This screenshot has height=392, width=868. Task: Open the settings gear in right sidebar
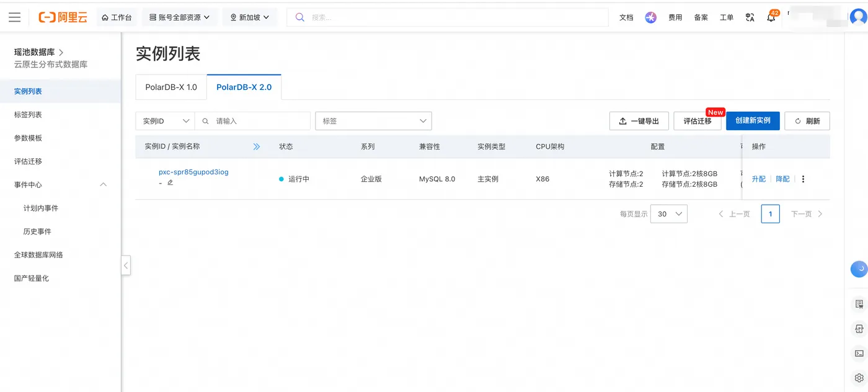tap(859, 378)
